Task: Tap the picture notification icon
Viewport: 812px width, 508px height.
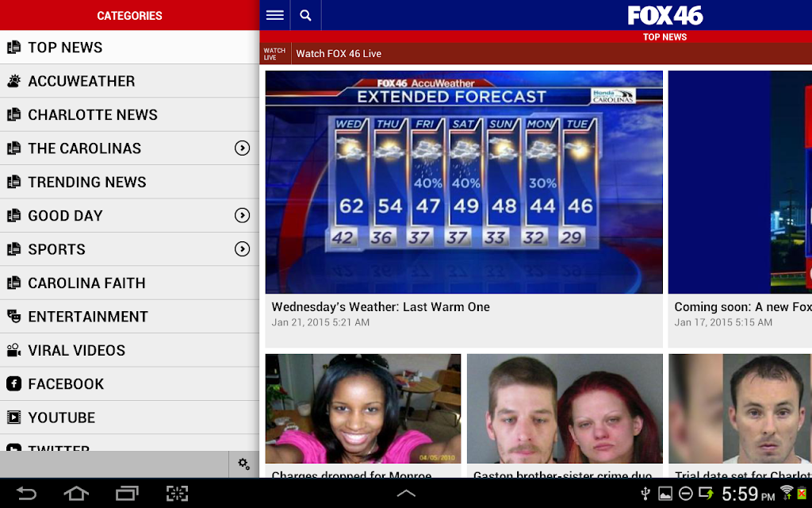Action: click(x=665, y=494)
